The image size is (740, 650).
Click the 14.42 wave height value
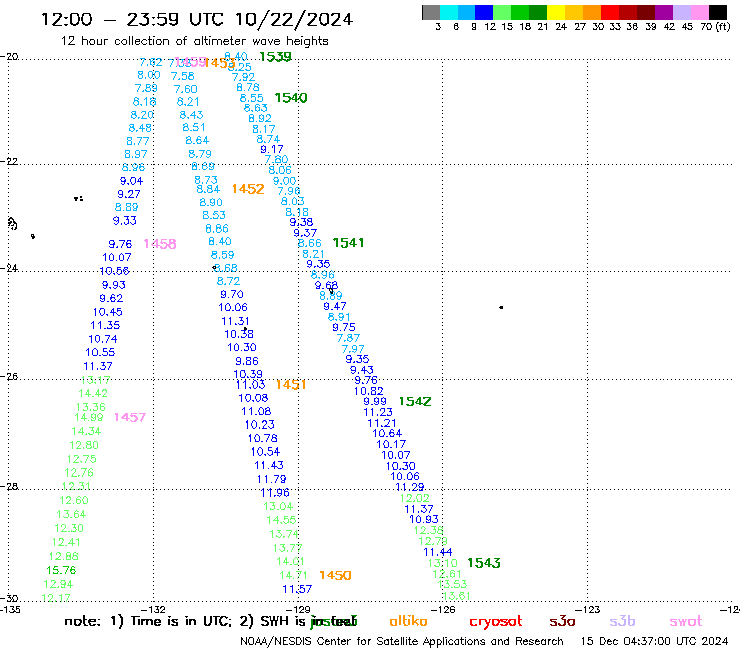(93, 393)
